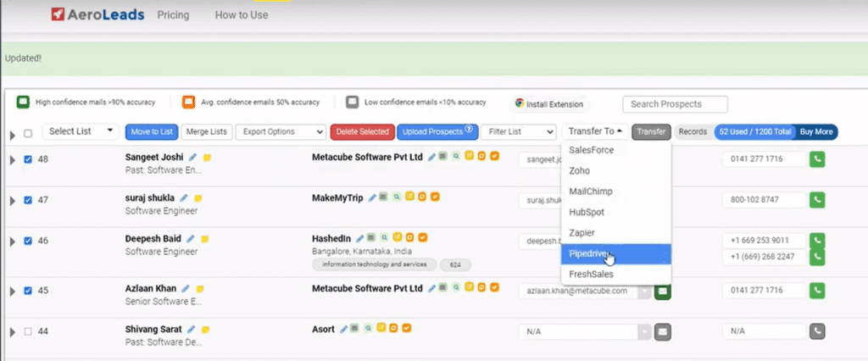Click gray mail icon in Shivang Sarat row
Screen dimensions: 868x361
pyautogui.click(x=663, y=331)
